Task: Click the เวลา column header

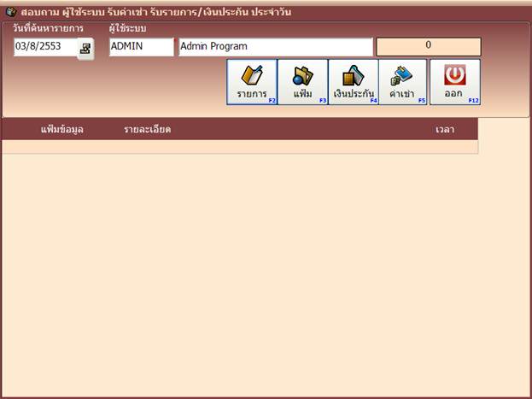Action: (x=444, y=130)
